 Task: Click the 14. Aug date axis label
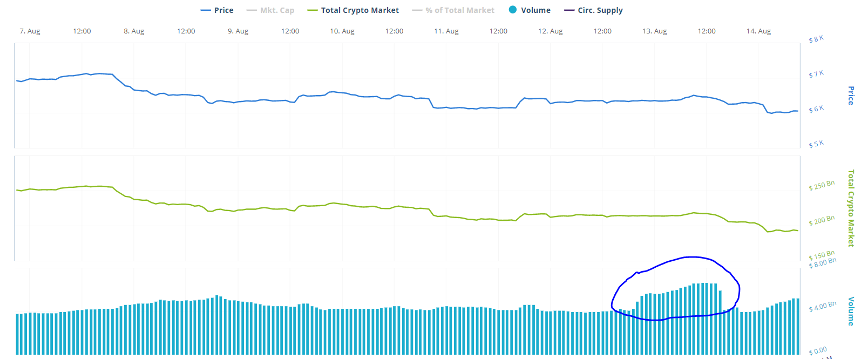point(758,31)
